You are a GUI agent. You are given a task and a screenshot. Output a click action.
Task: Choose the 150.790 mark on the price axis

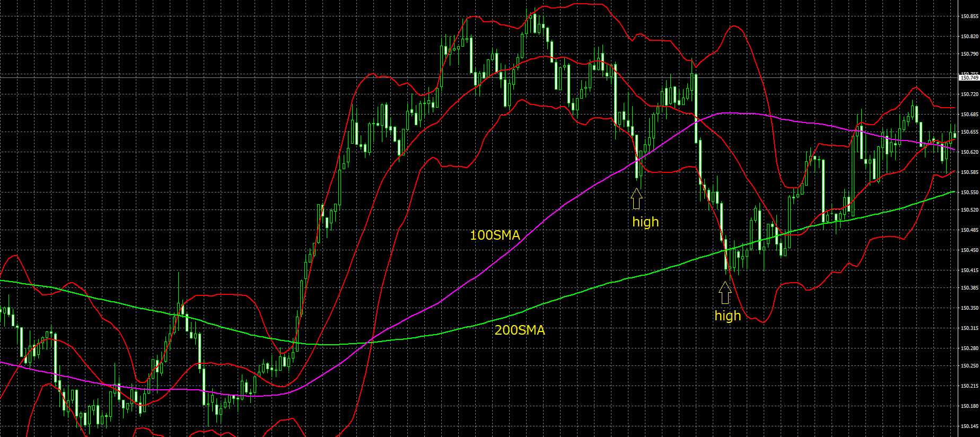coord(969,54)
